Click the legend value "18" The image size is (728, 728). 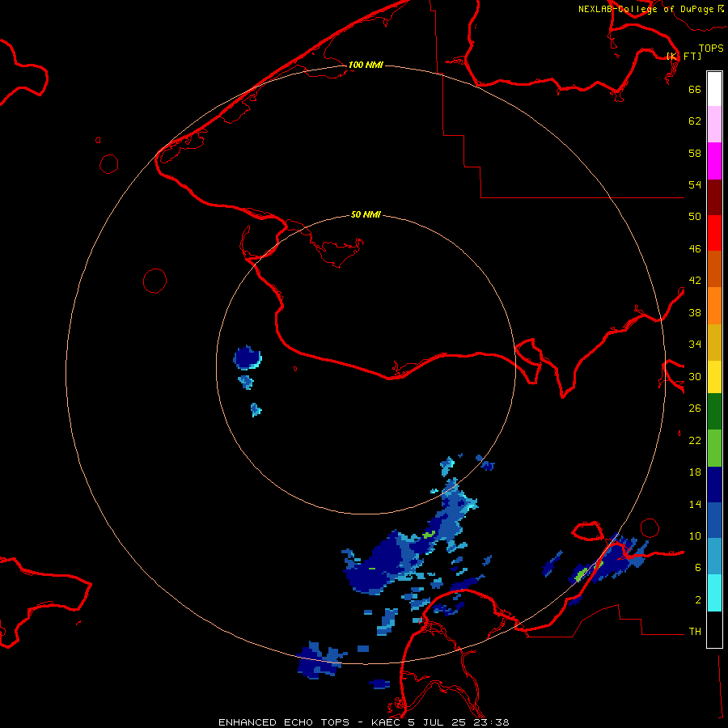click(695, 472)
